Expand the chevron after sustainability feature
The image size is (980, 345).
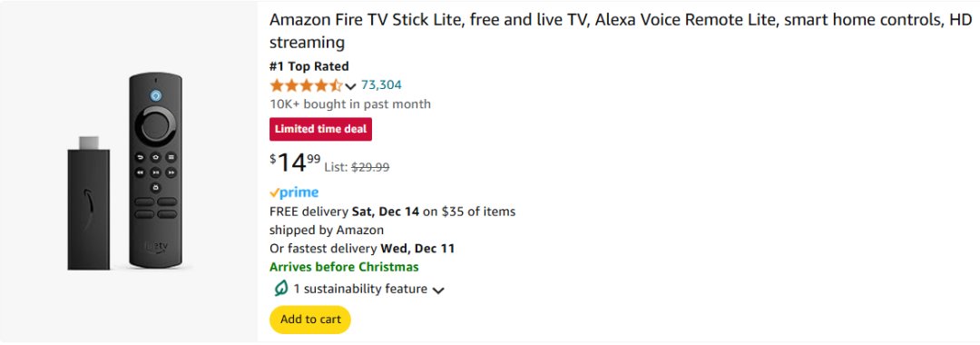(x=438, y=290)
